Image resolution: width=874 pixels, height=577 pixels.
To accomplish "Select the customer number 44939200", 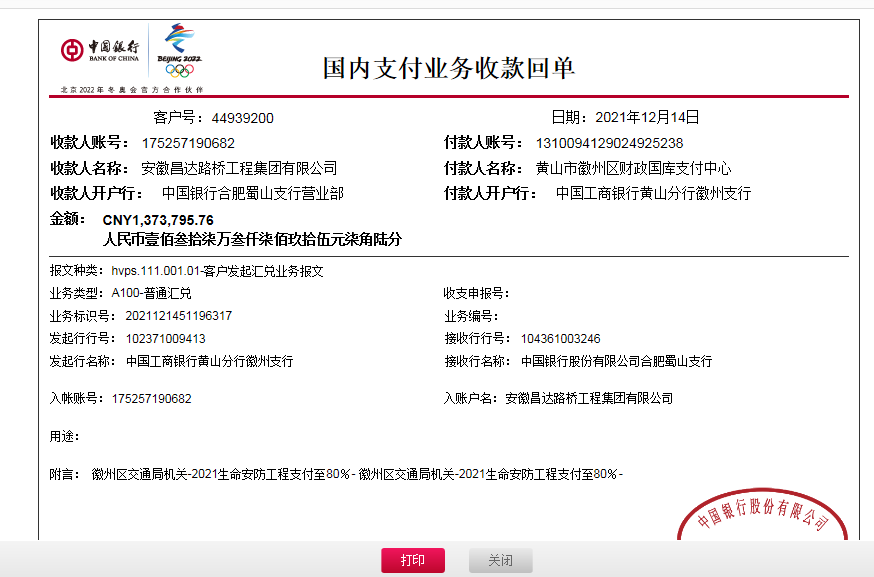I will 242,118.
